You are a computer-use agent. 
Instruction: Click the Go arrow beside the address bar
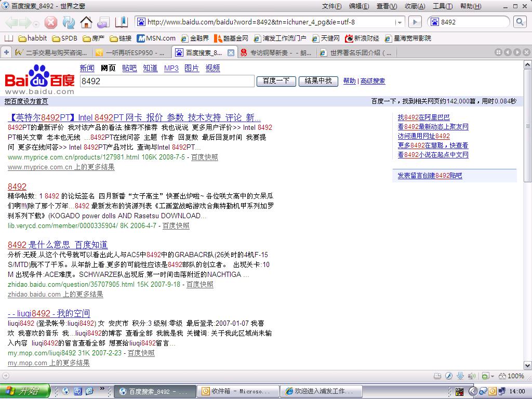[415, 22]
